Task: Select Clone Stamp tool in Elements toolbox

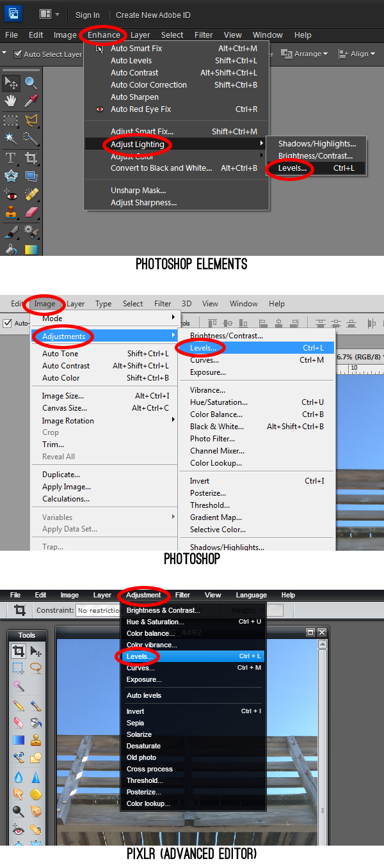Action: (x=11, y=213)
